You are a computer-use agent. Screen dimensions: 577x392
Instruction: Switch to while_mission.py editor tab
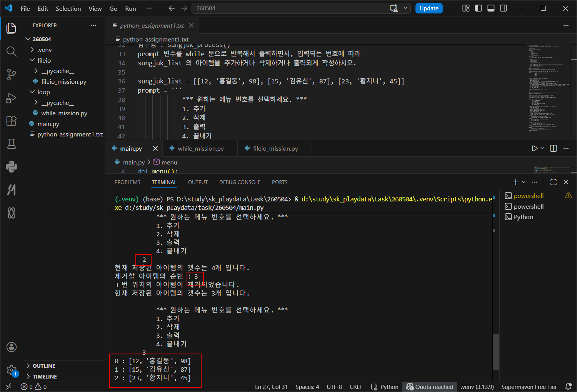tap(200, 148)
